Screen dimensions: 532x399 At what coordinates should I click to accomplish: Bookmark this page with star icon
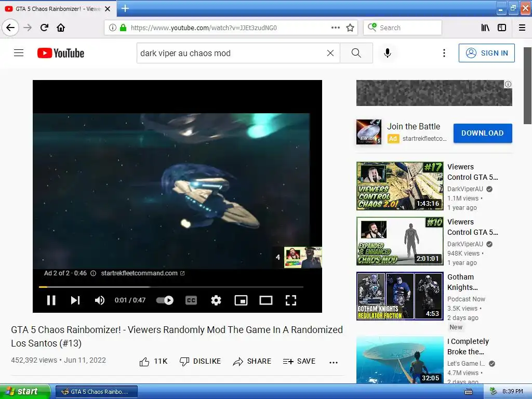pyautogui.click(x=350, y=28)
